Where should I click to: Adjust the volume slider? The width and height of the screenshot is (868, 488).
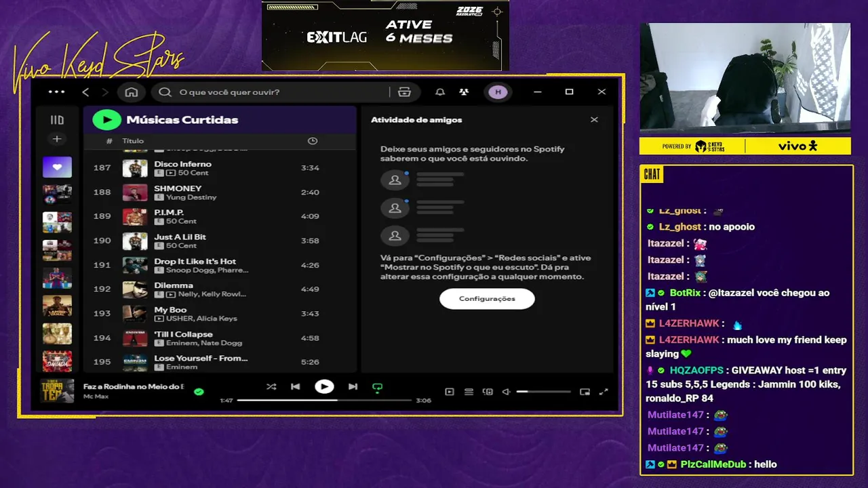[x=544, y=392]
